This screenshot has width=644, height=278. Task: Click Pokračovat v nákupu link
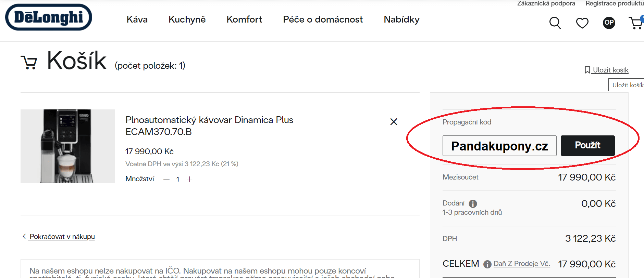[x=62, y=237]
